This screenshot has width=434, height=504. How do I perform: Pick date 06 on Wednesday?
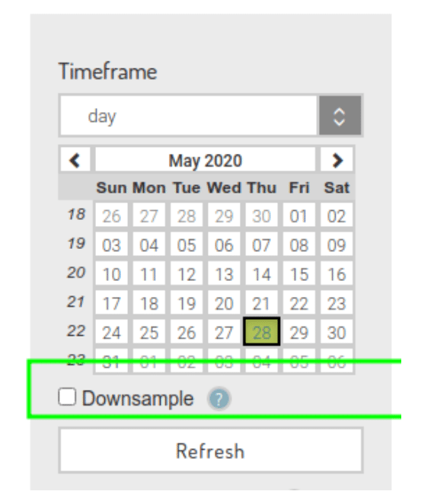[x=224, y=244]
